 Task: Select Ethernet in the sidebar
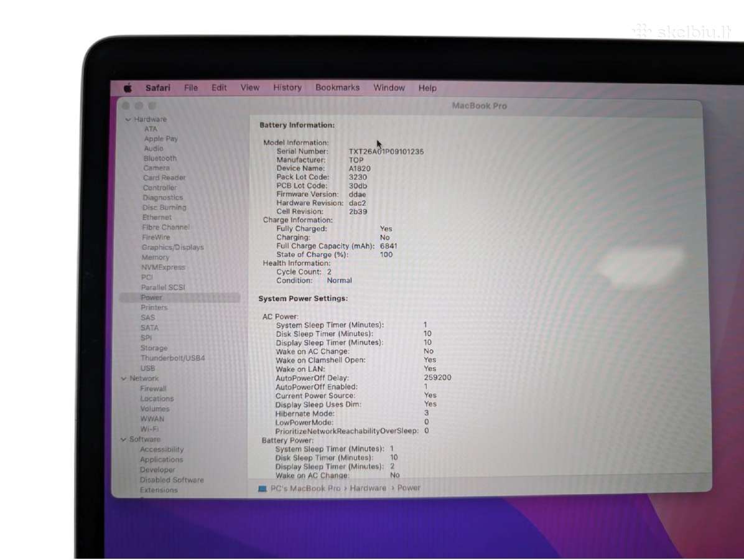157,217
